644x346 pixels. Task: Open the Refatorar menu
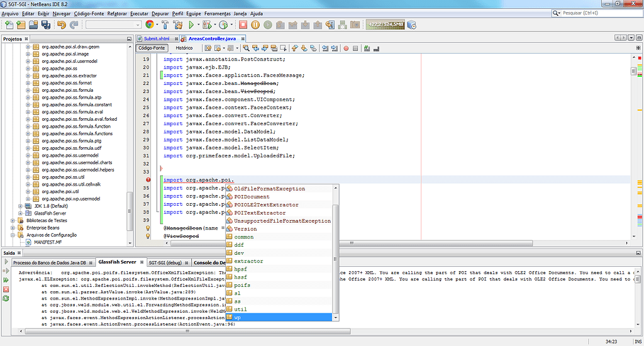[x=117, y=13]
